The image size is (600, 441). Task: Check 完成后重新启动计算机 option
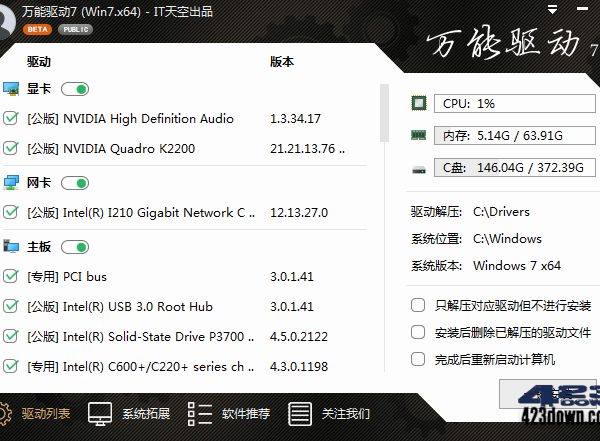coord(418,359)
